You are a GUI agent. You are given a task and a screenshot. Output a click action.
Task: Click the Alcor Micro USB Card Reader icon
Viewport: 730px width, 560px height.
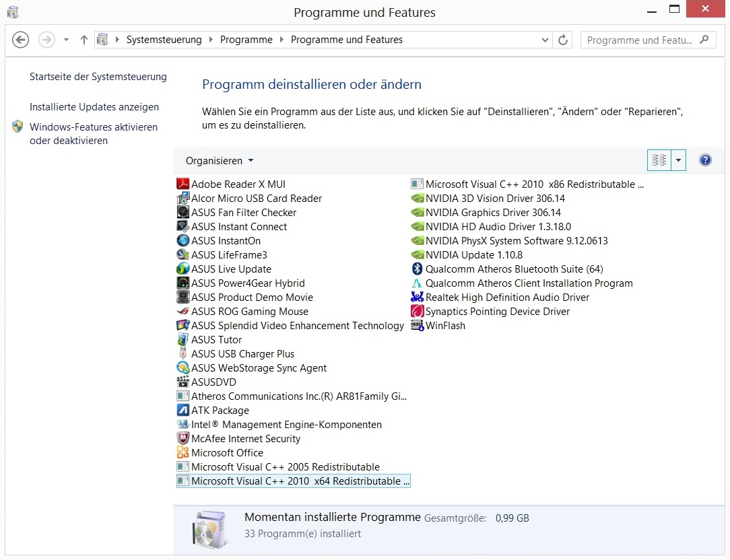183,199
